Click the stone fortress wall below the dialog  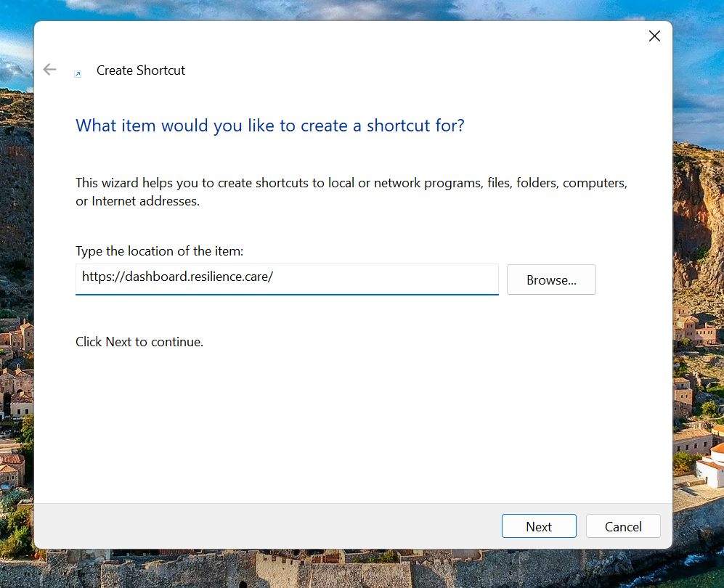[363, 570]
